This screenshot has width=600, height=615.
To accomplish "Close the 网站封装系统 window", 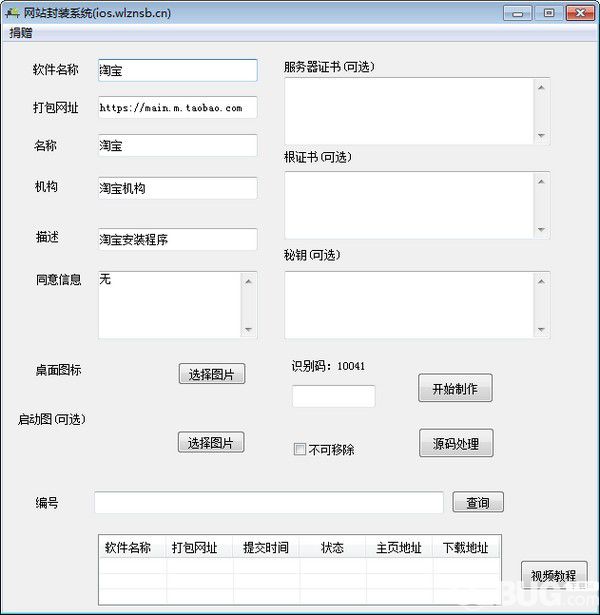I will [x=580, y=14].
